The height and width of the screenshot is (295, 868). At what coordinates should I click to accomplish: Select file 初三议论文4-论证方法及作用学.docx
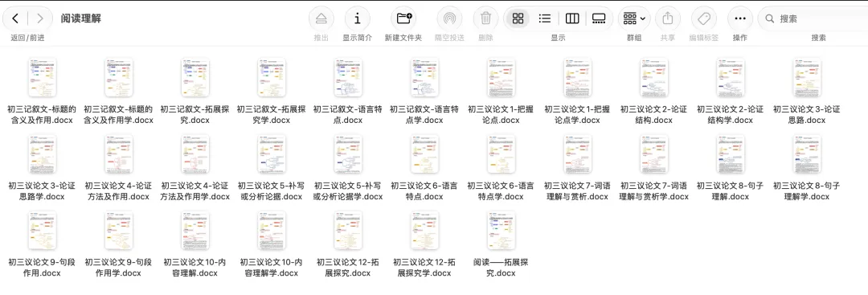point(194,168)
